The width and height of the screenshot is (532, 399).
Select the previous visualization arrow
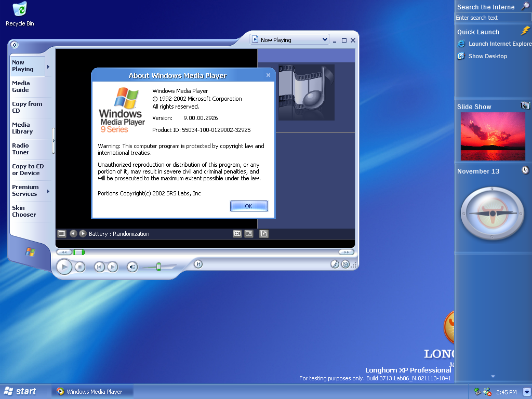[73, 233]
